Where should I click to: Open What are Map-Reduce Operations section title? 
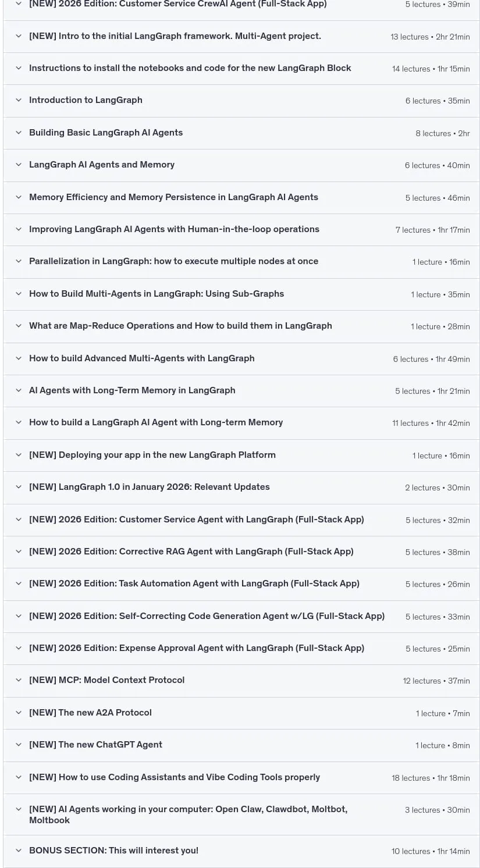click(180, 326)
